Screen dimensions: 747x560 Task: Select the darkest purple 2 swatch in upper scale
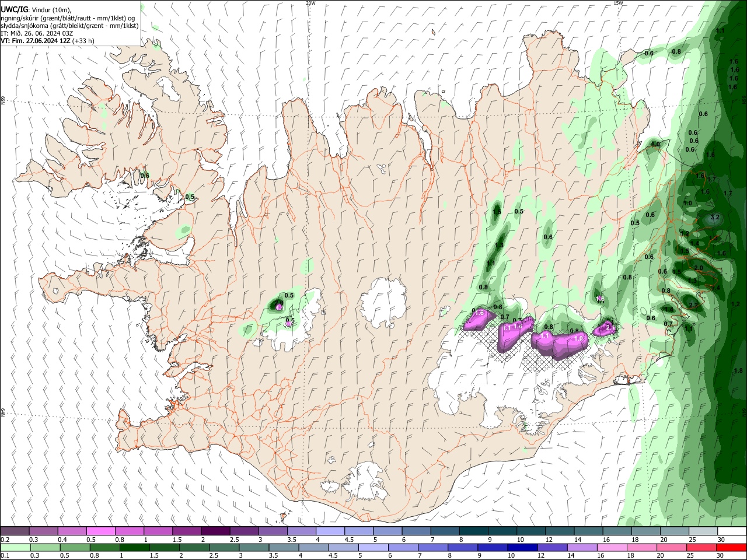(215, 531)
